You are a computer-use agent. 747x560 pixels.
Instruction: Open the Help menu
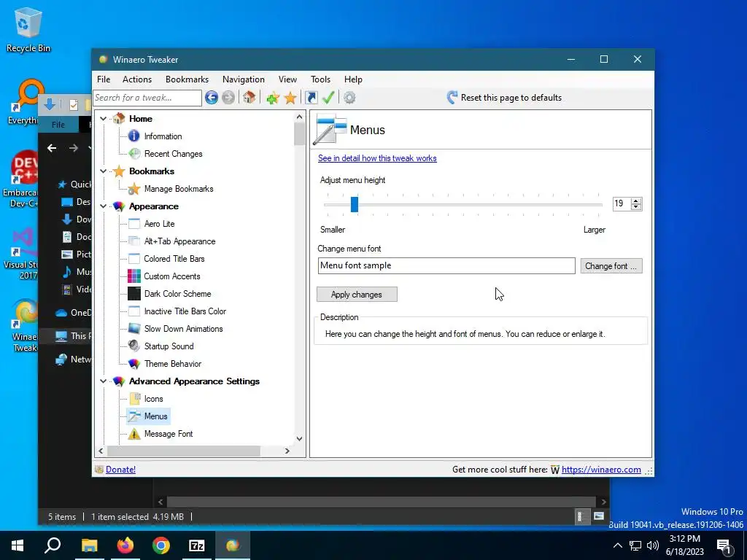point(353,79)
